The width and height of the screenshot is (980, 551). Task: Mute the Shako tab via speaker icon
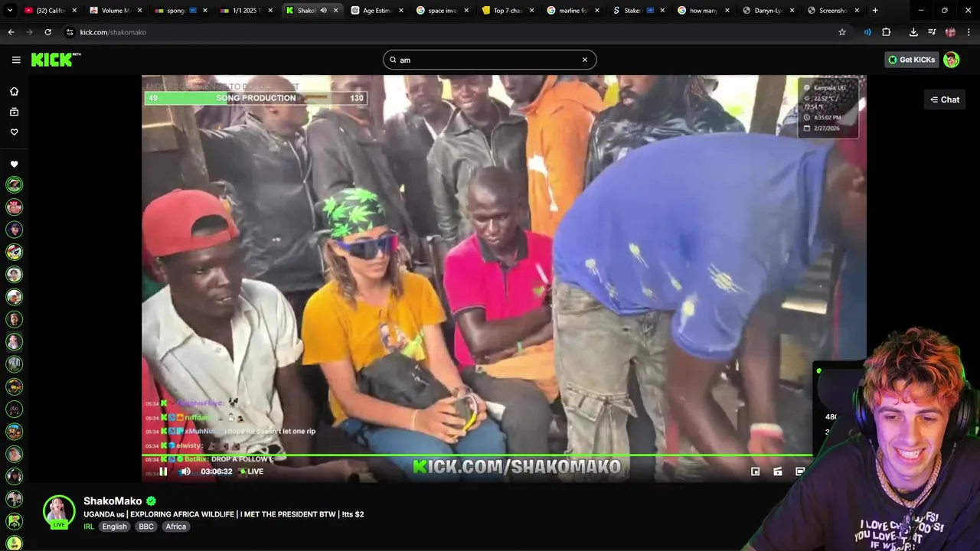[323, 11]
